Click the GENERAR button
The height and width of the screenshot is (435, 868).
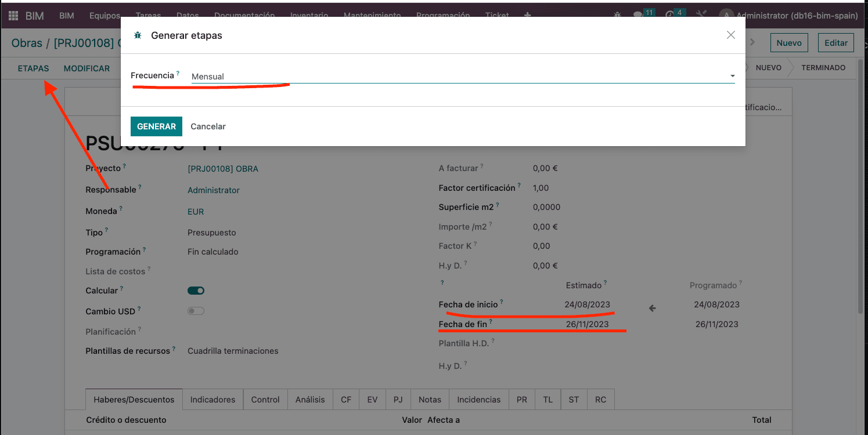(156, 126)
